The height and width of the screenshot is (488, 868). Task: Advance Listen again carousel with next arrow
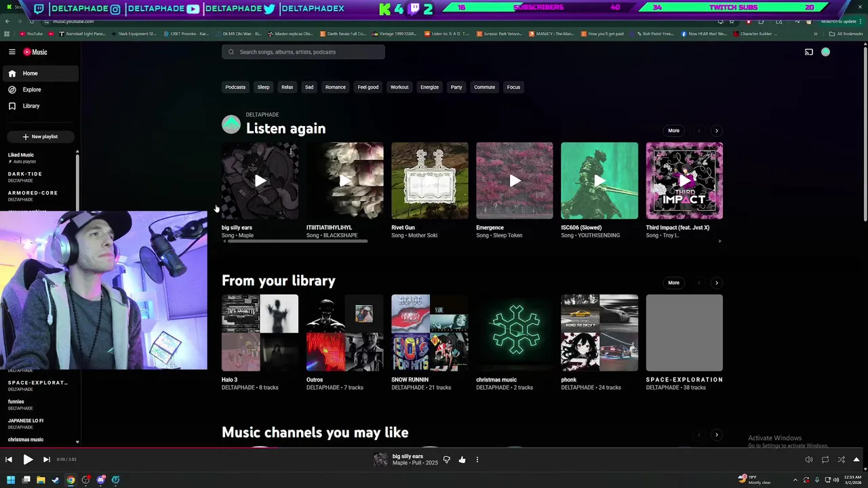[716, 130]
